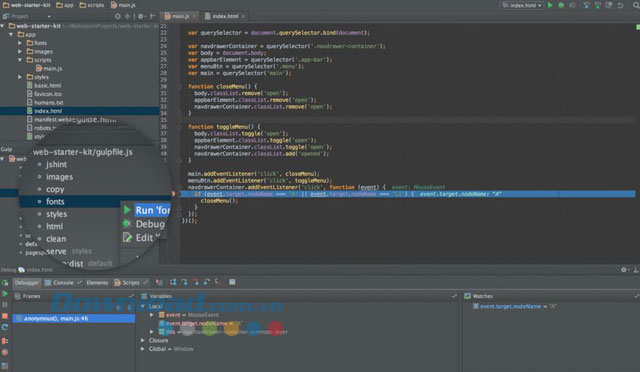Expand the Closure variables node
This screenshot has height=372, width=640.
click(143, 340)
